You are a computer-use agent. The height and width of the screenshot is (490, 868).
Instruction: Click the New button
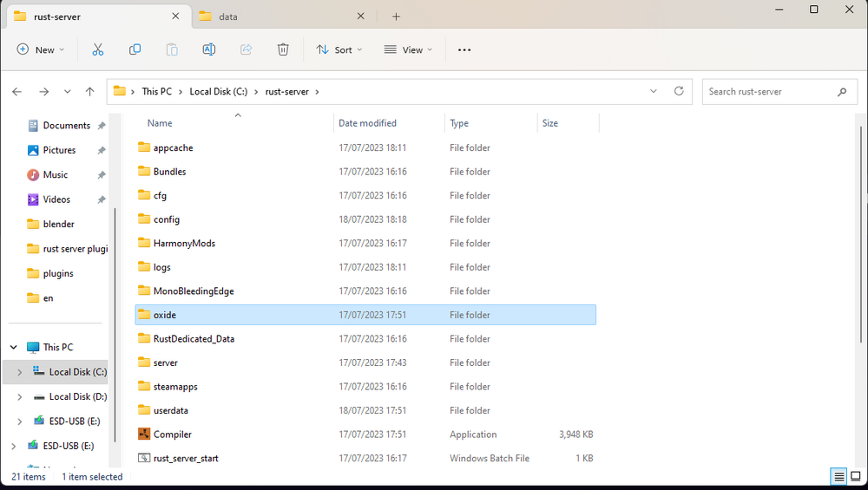40,49
